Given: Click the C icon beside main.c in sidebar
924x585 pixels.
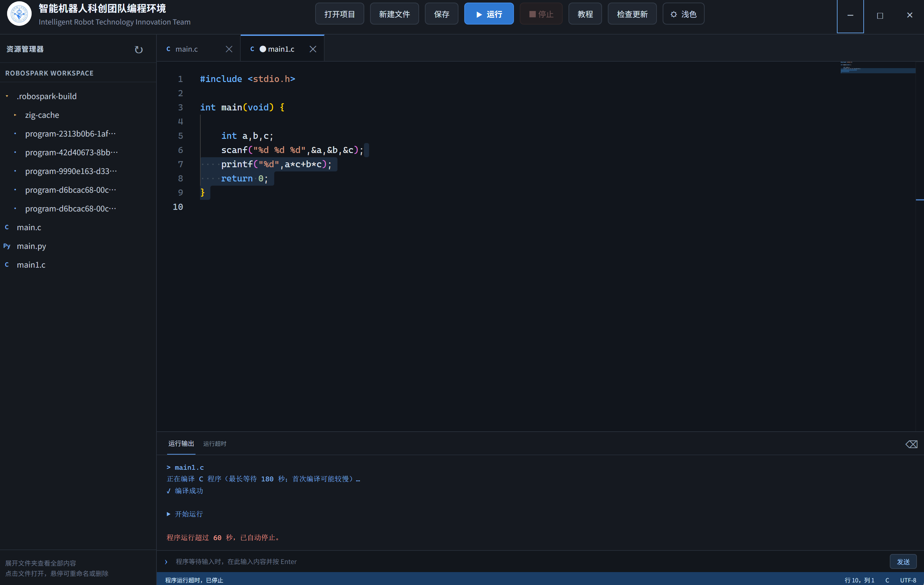Looking at the screenshot, I should tap(7, 227).
